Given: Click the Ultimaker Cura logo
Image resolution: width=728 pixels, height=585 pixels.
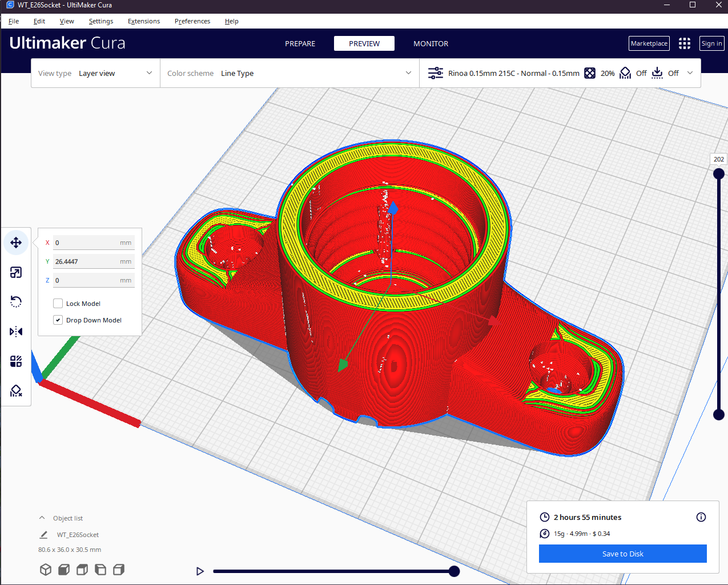Looking at the screenshot, I should 67,43.
